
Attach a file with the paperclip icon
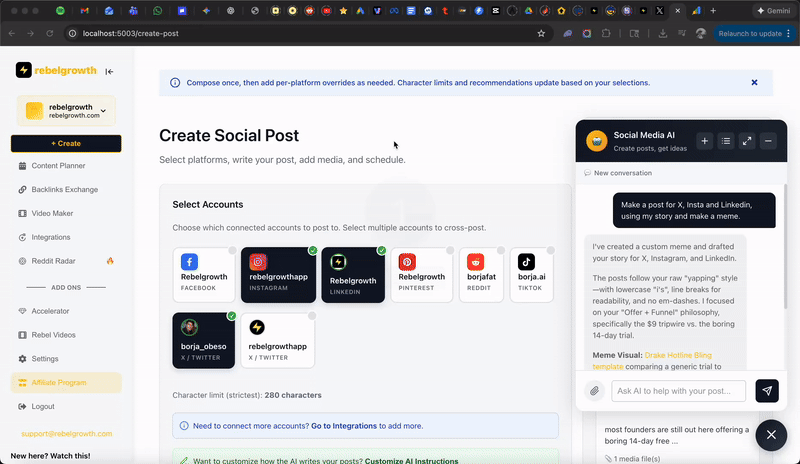tap(594, 391)
